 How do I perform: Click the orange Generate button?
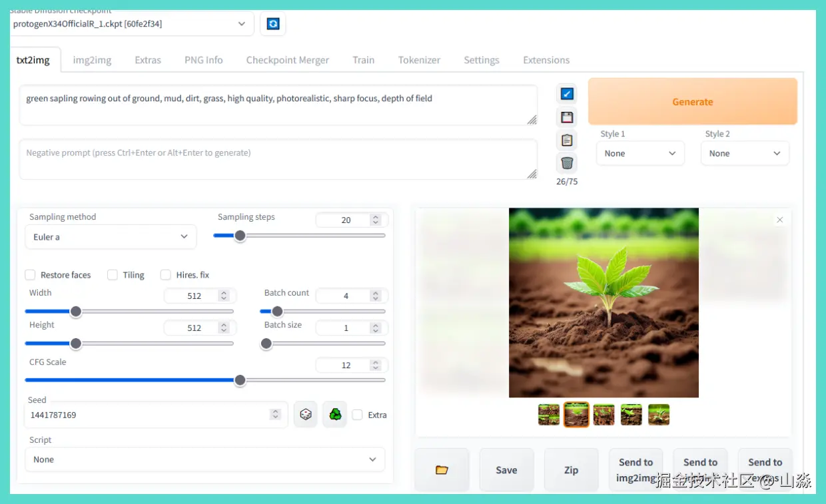point(693,102)
